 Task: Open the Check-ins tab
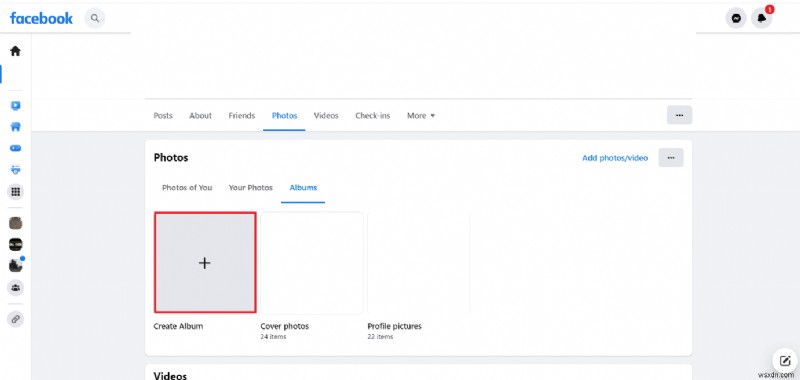pyautogui.click(x=372, y=116)
